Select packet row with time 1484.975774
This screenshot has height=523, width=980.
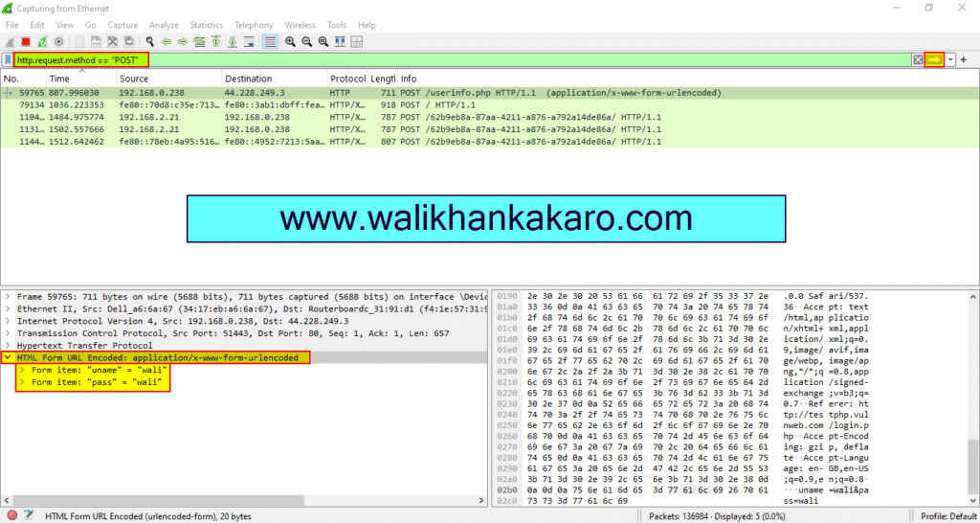point(489,117)
